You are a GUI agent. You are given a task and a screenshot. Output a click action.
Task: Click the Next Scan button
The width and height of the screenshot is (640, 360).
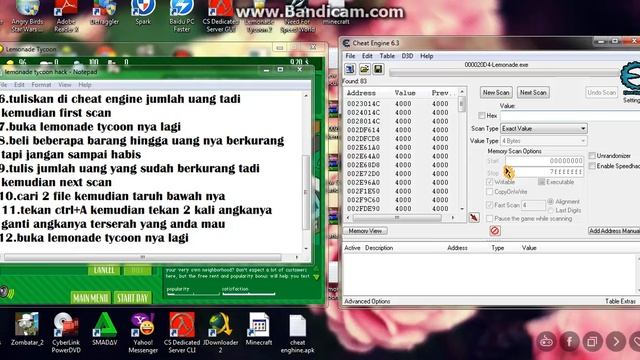pyautogui.click(x=533, y=93)
